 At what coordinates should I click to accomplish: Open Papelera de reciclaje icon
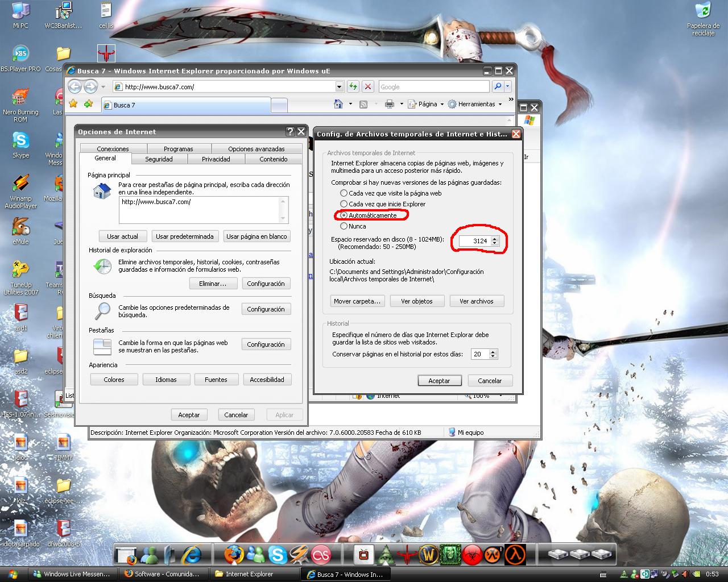[703, 19]
